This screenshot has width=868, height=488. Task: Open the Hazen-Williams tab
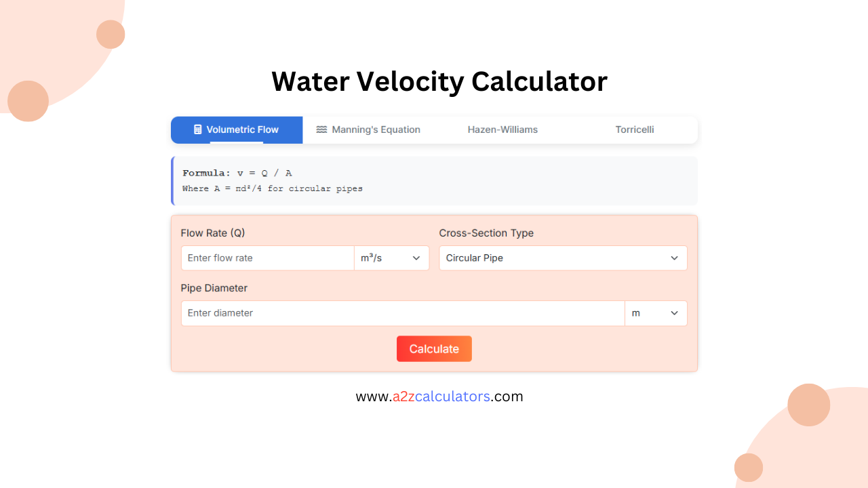coord(502,129)
